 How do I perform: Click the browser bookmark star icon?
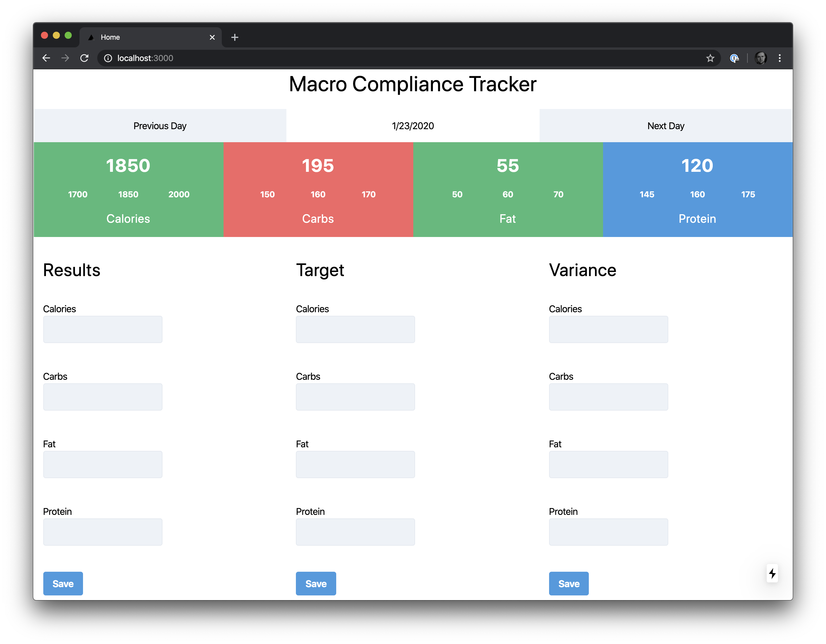click(710, 58)
